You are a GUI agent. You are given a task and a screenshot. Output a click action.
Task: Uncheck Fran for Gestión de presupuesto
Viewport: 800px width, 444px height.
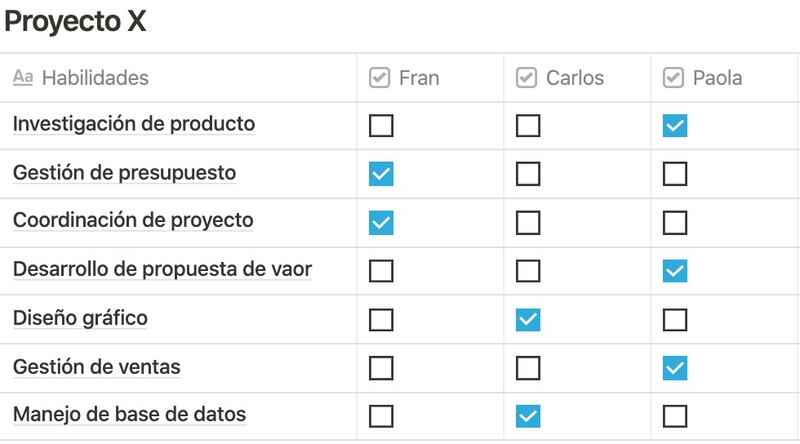point(381,174)
